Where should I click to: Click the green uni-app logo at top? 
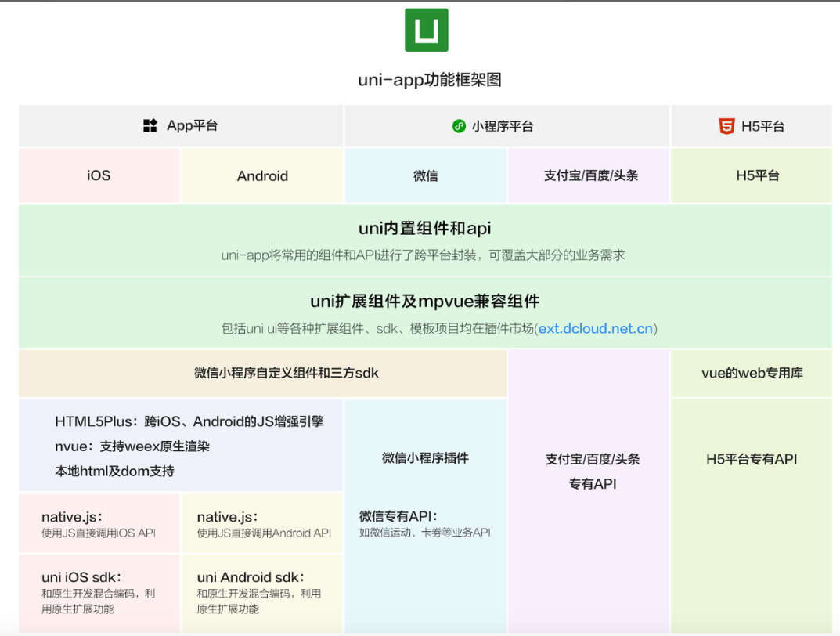[x=425, y=30]
